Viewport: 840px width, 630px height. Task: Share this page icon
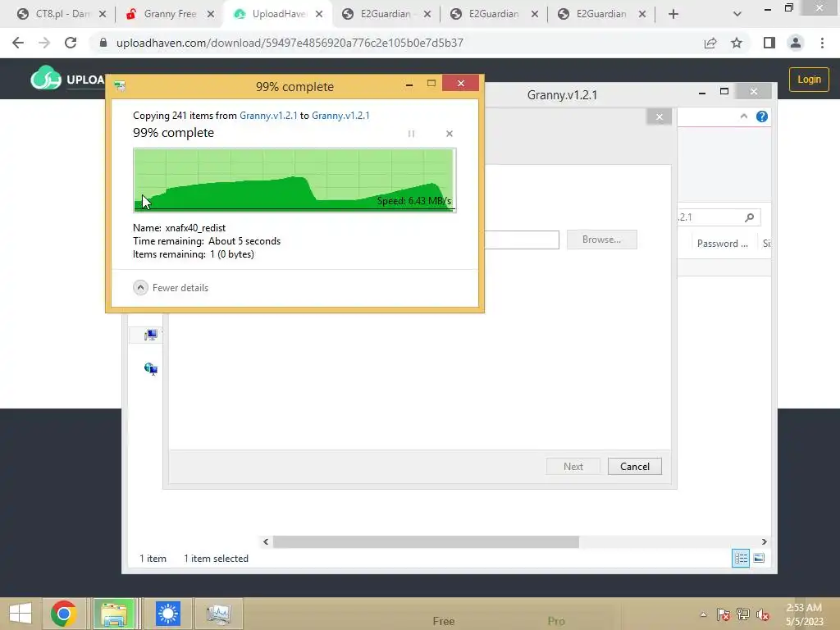pyautogui.click(x=710, y=43)
